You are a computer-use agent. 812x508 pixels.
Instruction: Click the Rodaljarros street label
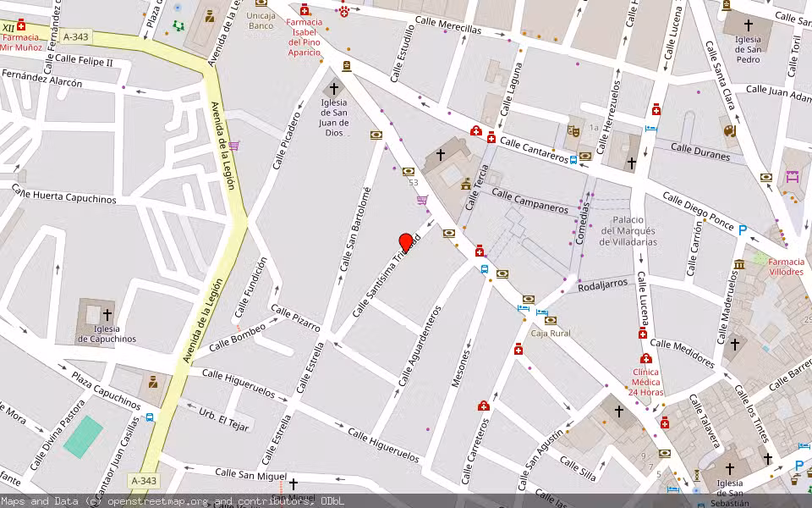tap(603, 285)
